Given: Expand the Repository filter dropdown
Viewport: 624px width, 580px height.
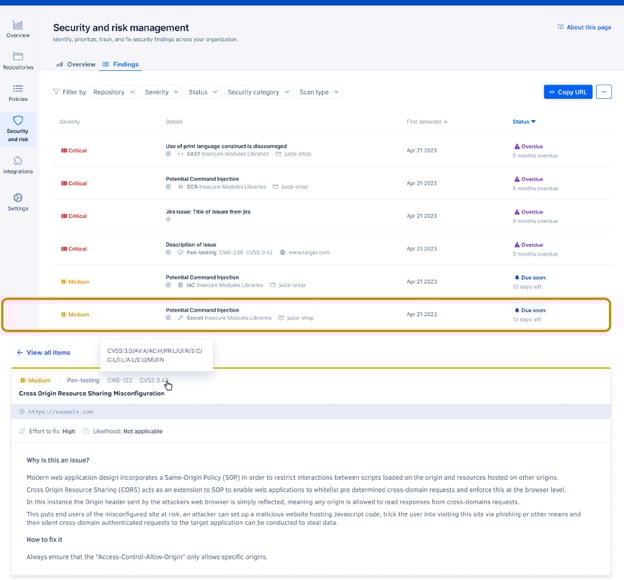Looking at the screenshot, I should 114,92.
